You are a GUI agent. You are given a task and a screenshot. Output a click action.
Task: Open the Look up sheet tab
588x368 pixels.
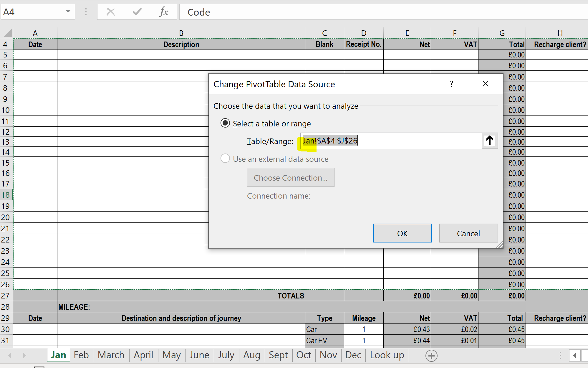387,355
